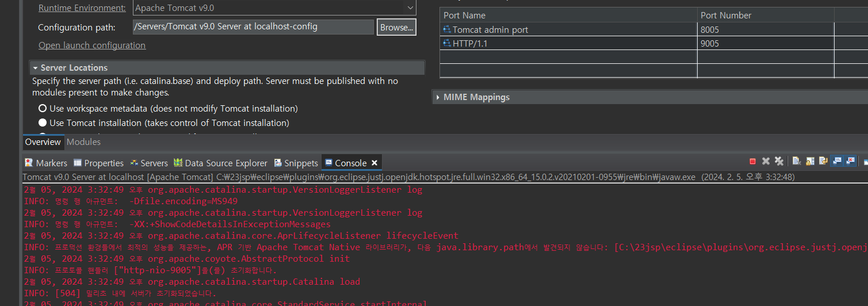Collapse the Server Locations section
Image resolution: width=868 pixels, height=306 pixels.
36,68
